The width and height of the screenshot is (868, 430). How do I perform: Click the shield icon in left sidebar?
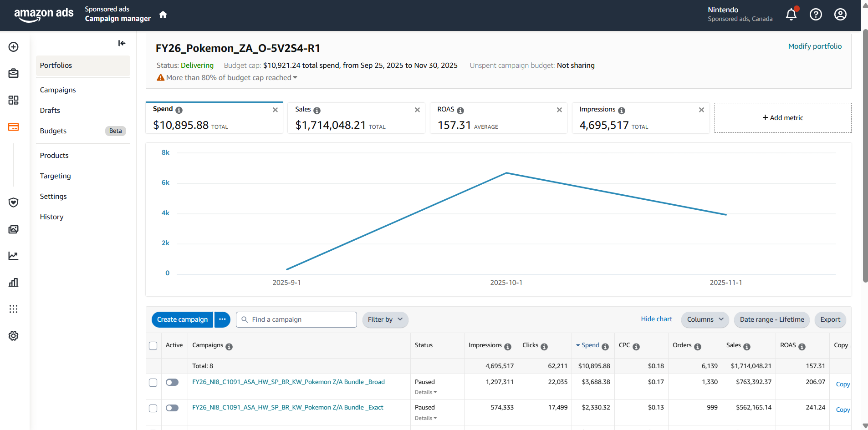click(x=14, y=202)
